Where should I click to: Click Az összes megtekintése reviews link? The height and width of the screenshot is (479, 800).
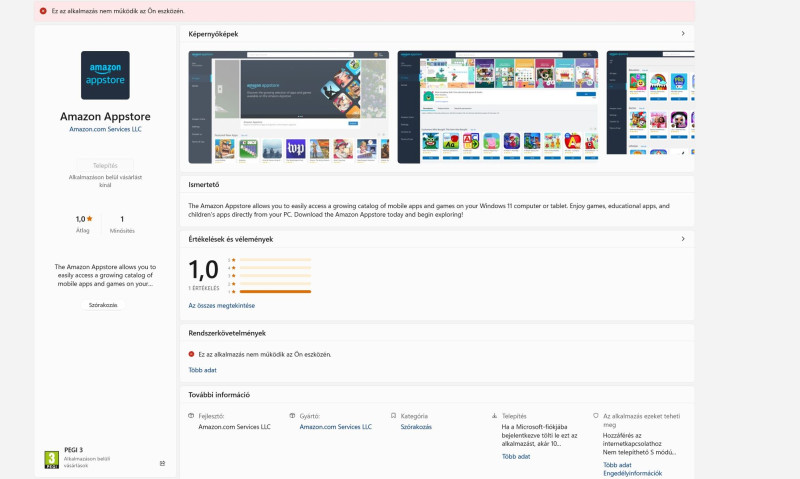[221, 306]
